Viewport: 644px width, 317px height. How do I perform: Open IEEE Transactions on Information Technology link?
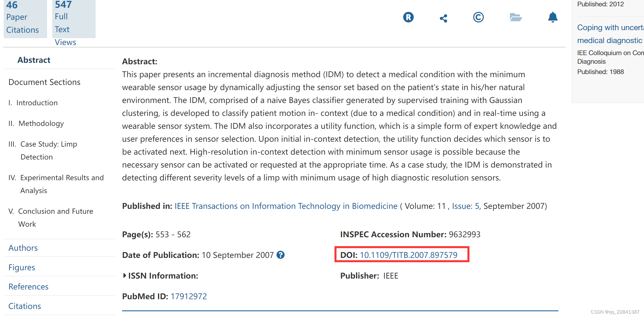tap(286, 206)
